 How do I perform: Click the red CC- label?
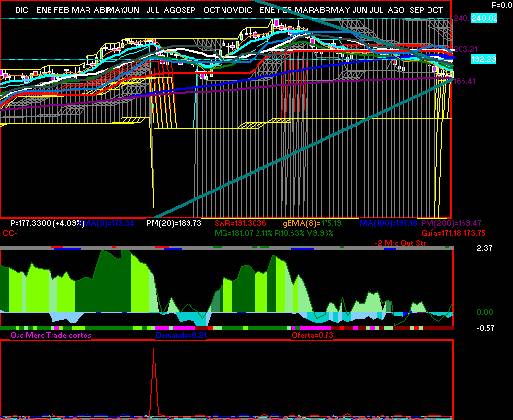(10, 233)
